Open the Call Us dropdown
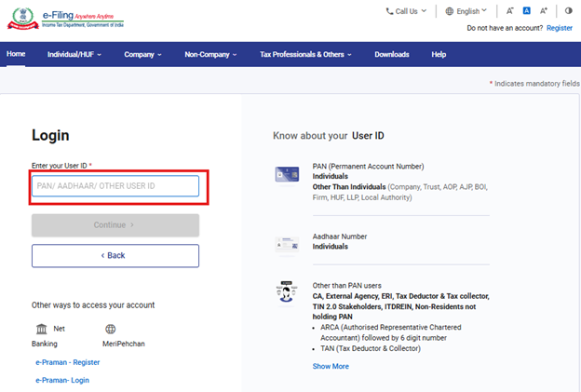Image resolution: width=581 pixels, height=392 pixels. pos(406,11)
